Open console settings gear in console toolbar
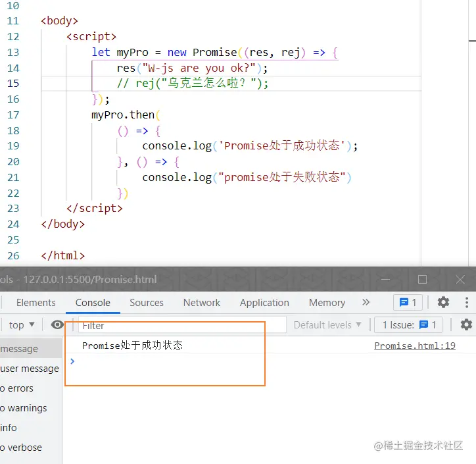The height and width of the screenshot is (464, 476). pos(466,325)
